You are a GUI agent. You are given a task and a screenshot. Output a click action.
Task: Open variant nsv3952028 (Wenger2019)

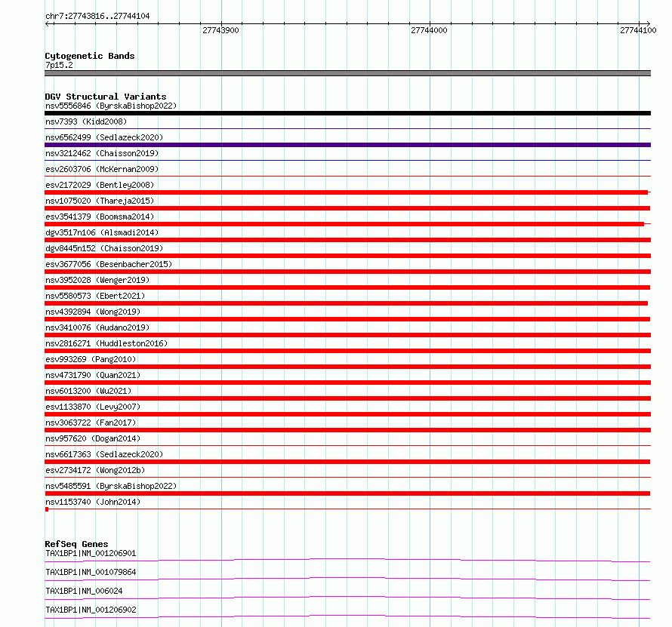(97, 280)
